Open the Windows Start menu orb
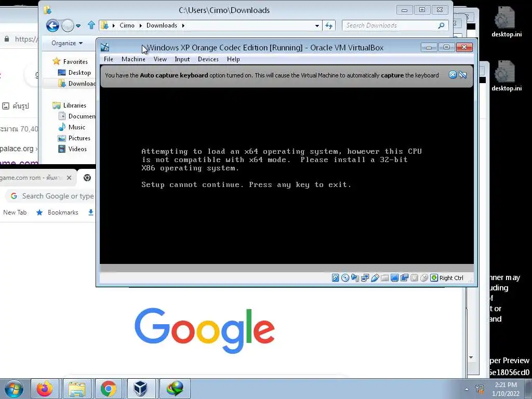This screenshot has height=399, width=532. (x=14, y=389)
